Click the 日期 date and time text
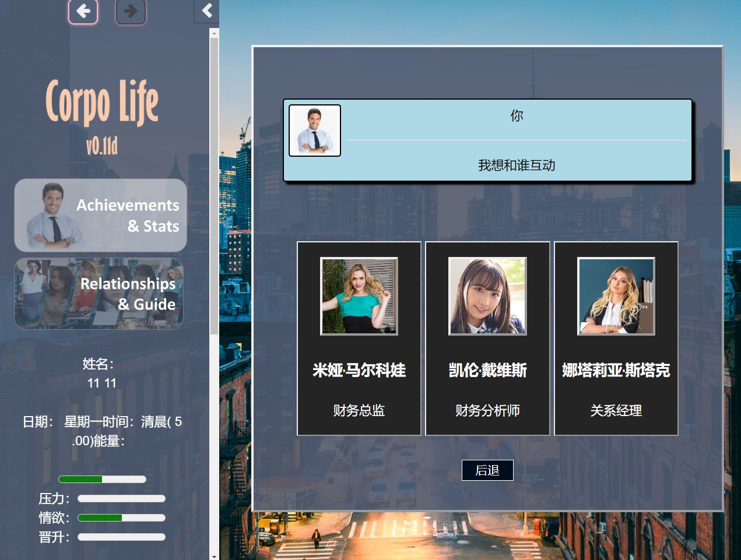 click(x=102, y=431)
